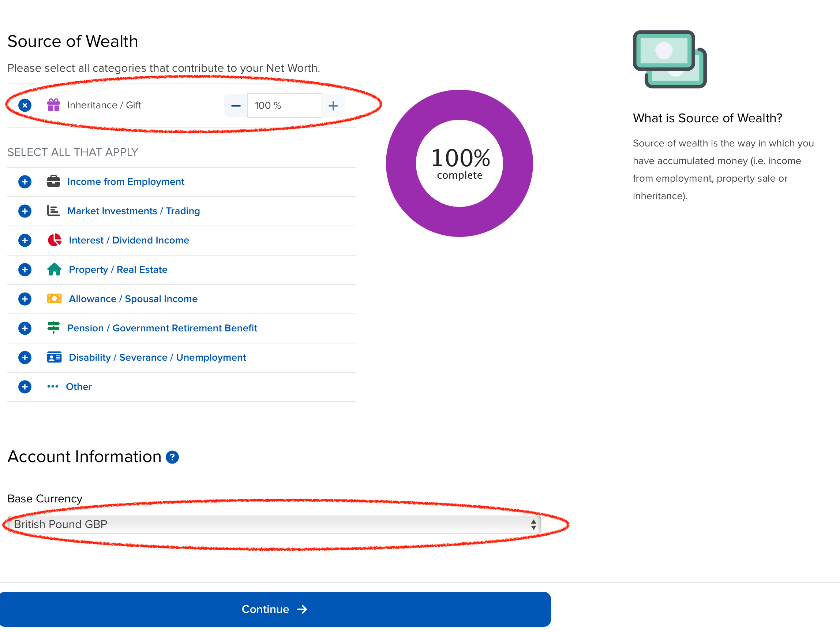Viewport: 840px width, 632px height.
Task: Decrease Inheritance percentage with minus button
Action: point(236,106)
